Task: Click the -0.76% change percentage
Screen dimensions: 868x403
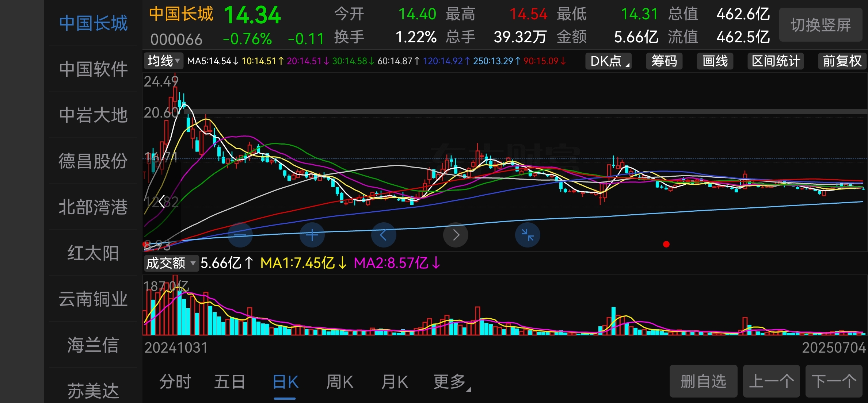Action: click(247, 39)
